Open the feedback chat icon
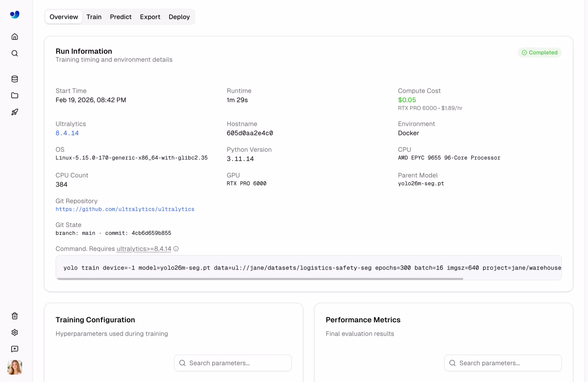The image size is (588, 382). pyautogui.click(x=14, y=348)
